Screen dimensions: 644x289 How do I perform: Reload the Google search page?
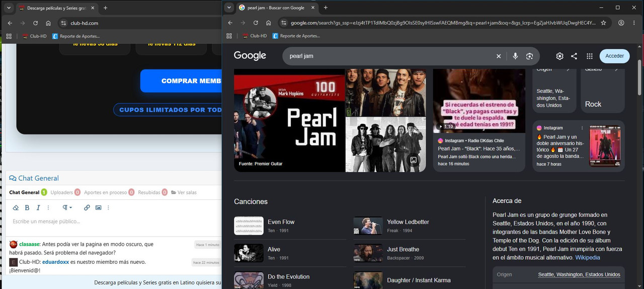coord(256,23)
